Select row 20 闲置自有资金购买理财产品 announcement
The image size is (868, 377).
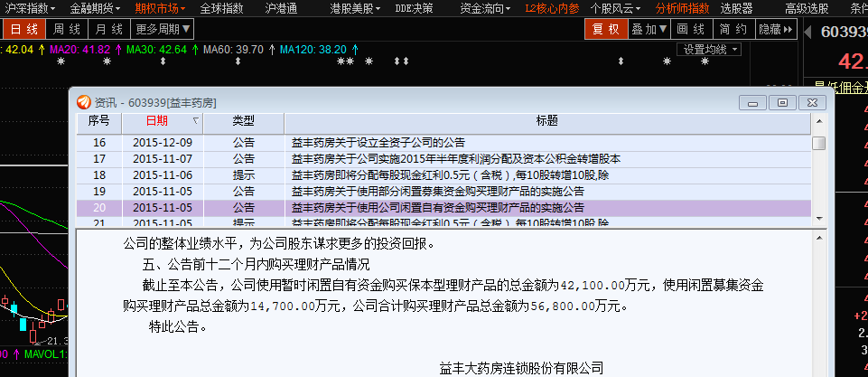(443, 208)
